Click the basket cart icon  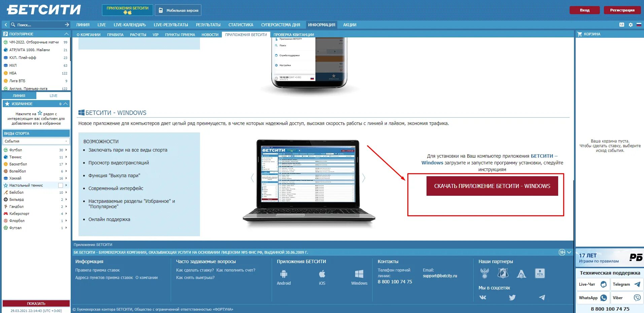580,34
